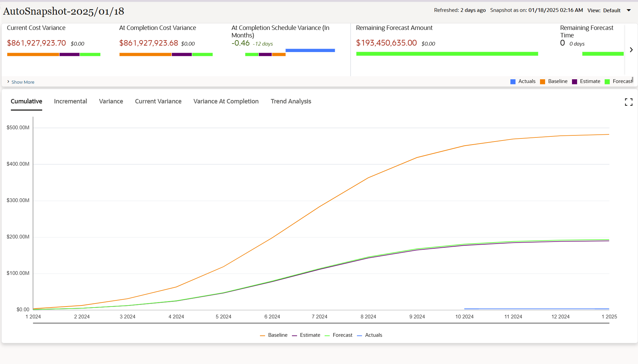The height and width of the screenshot is (364, 638).
Task: Toggle the Actuals series in bottom legend
Action: tap(370, 335)
